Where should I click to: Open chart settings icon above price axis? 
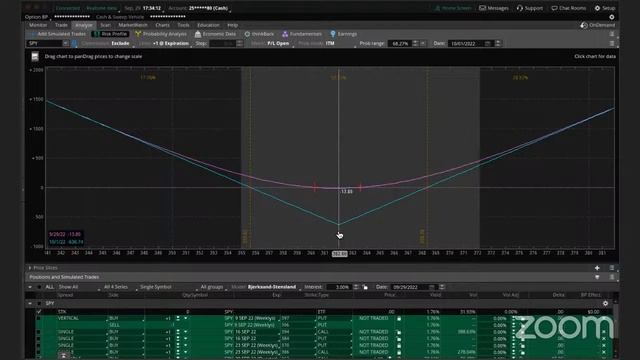(x=35, y=56)
